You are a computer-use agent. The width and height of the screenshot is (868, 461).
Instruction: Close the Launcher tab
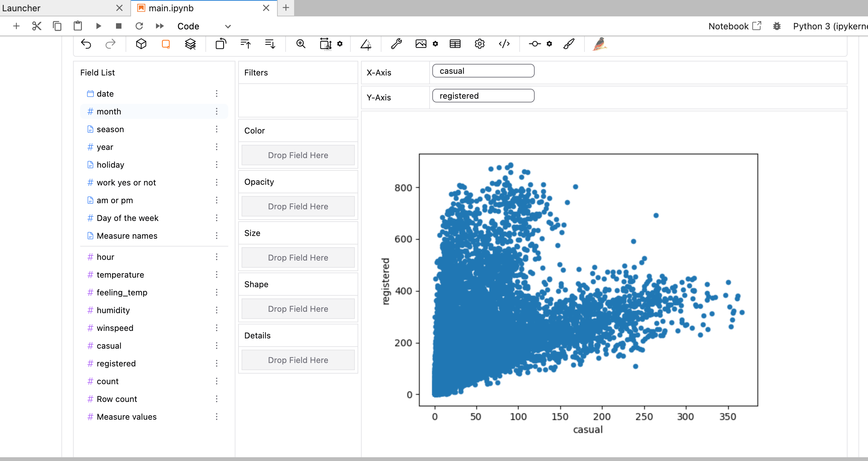coord(119,8)
